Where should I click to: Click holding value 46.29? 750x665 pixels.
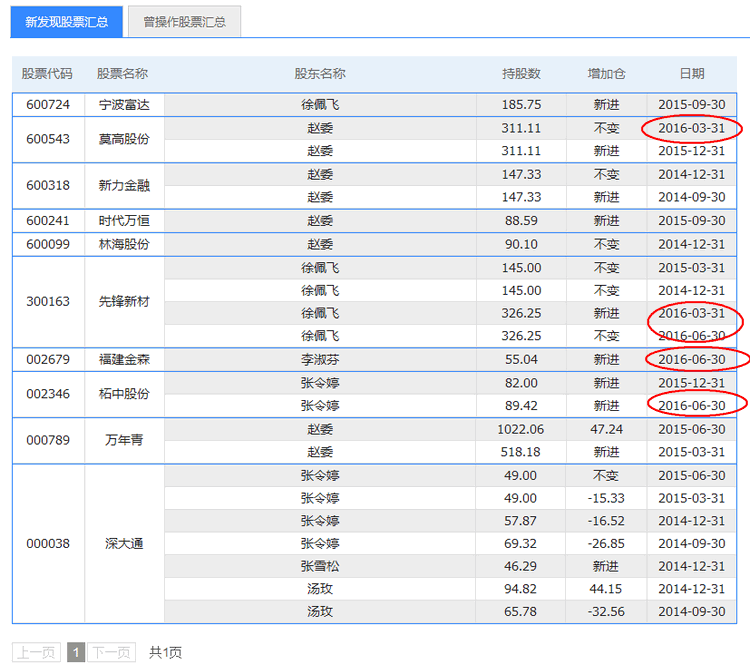tap(520, 566)
